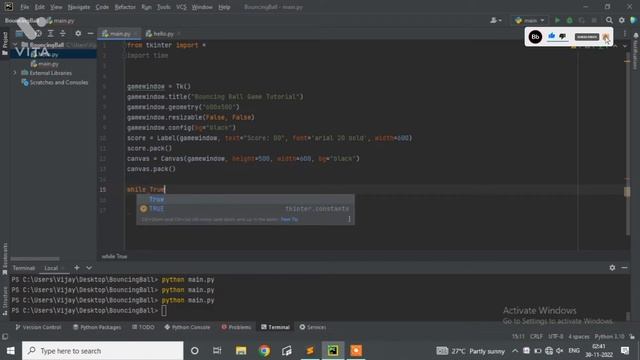
Task: Open the Help menu
Action: pos(224,7)
